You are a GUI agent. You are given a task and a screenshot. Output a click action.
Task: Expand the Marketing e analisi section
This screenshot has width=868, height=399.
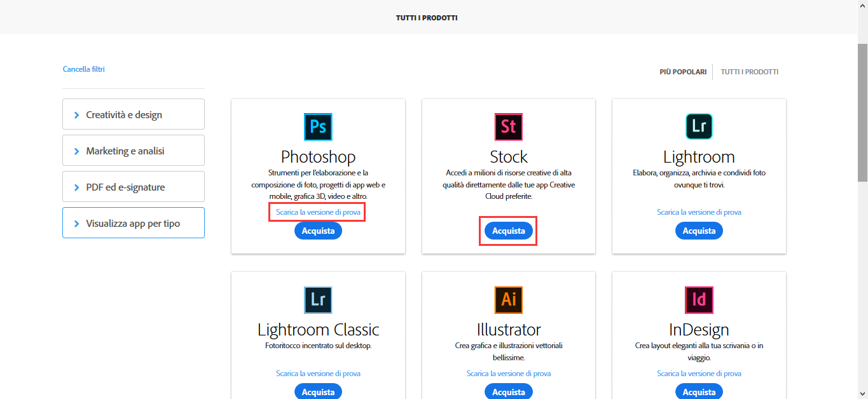click(133, 150)
